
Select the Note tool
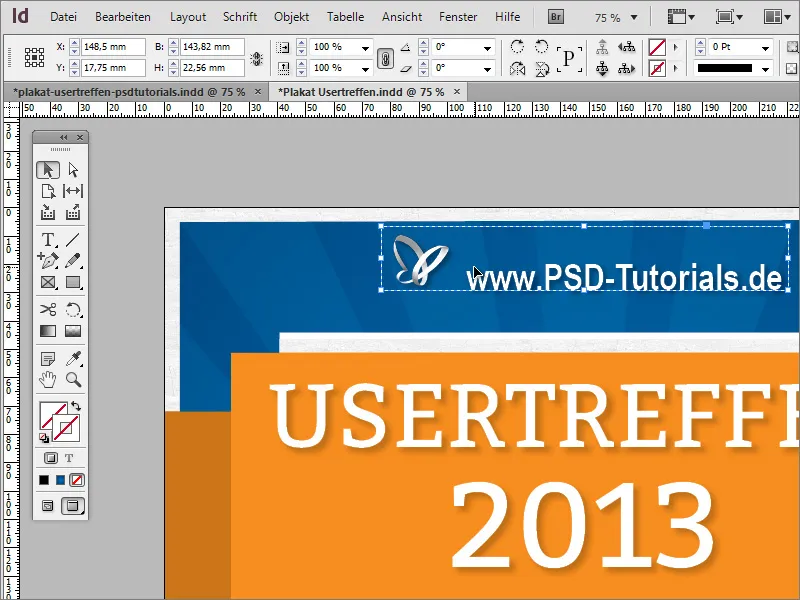point(48,359)
